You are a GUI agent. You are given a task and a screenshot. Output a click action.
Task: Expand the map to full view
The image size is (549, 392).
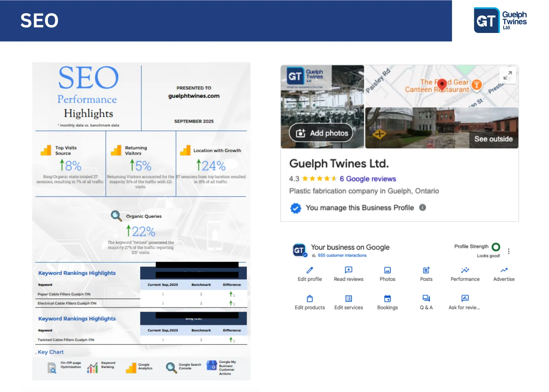(507, 75)
